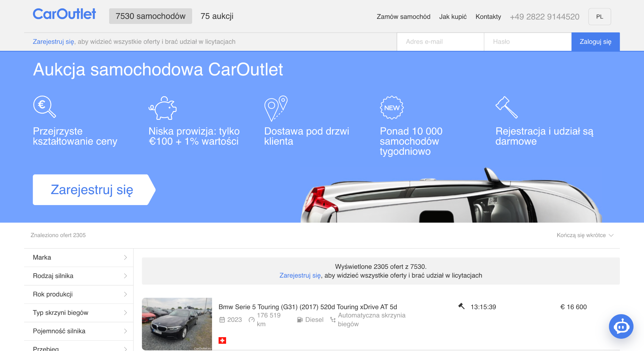This screenshot has width=644, height=351.
Task: Click the Dostawa pod drzwi klienta text
Action: point(307,136)
